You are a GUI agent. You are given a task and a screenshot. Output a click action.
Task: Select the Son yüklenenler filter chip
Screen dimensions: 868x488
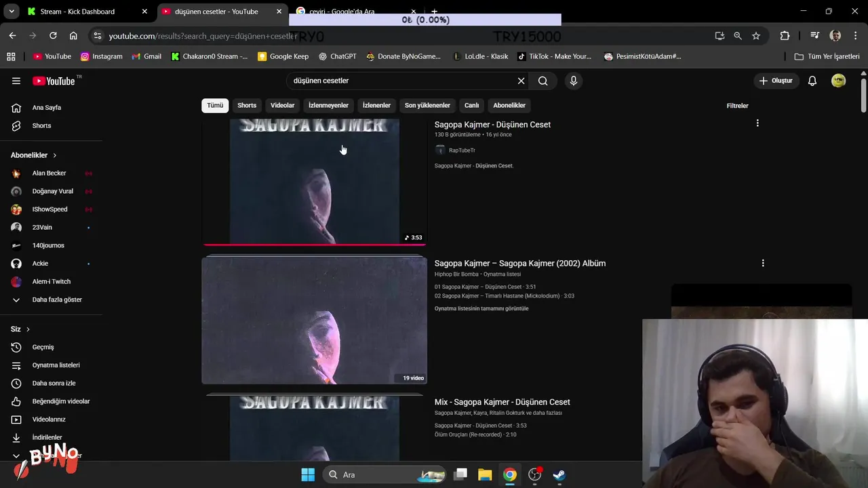coord(427,105)
